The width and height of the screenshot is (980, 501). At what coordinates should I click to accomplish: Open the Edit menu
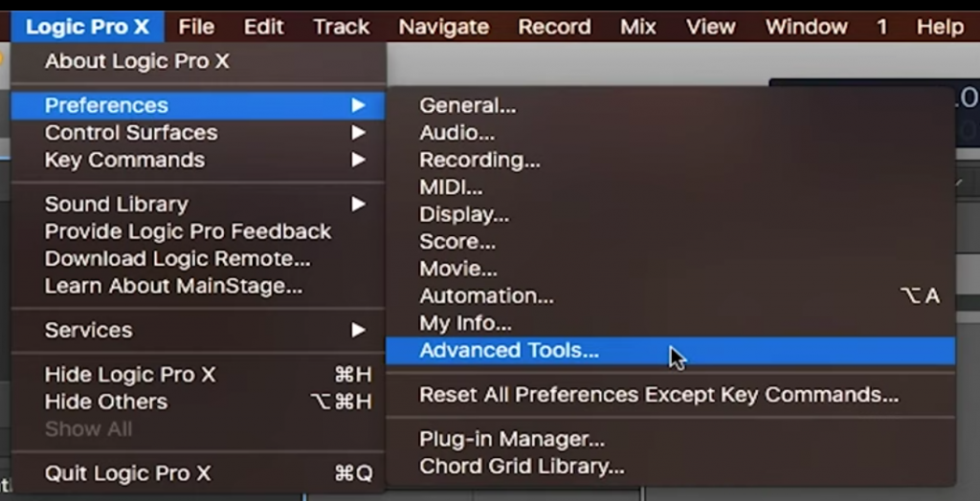pyautogui.click(x=263, y=27)
